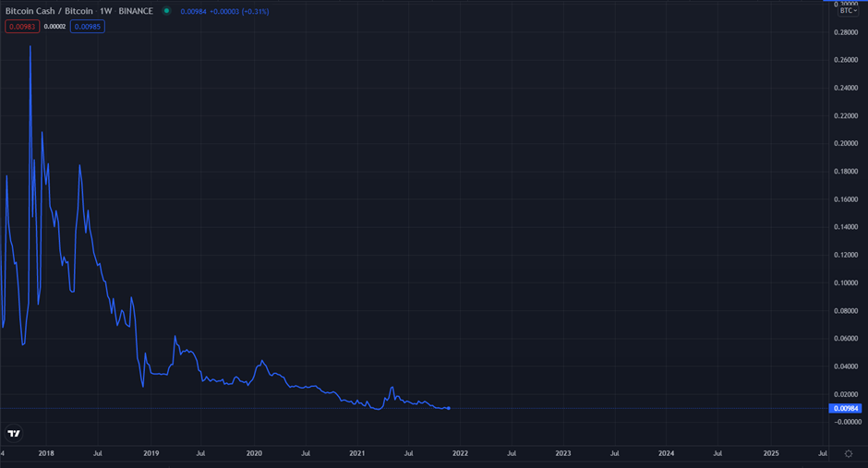The image size is (868, 468).
Task: Open the TradingView logo link
Action: [x=14, y=433]
